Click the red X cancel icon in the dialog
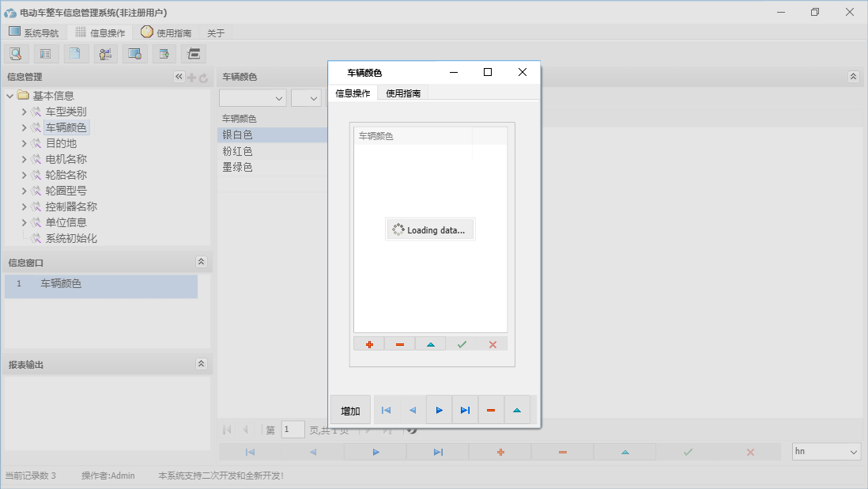The height and width of the screenshot is (489, 868). 492,343
